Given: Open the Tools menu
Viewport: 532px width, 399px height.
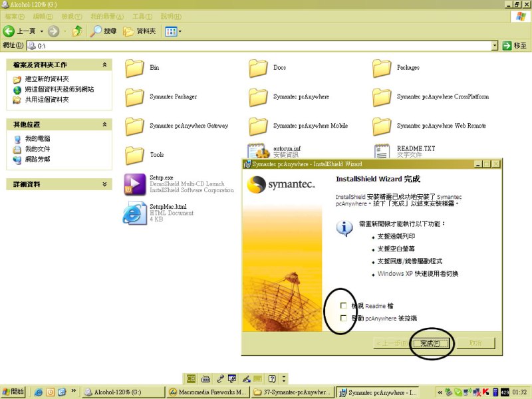Looking at the screenshot, I should point(142,16).
